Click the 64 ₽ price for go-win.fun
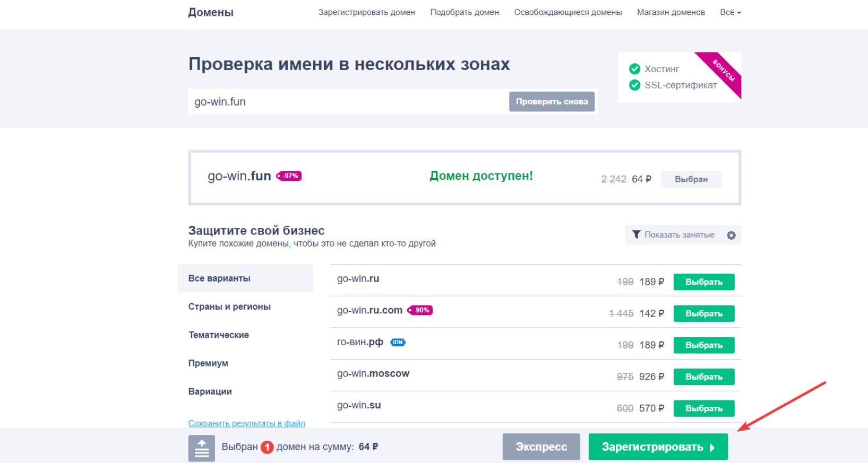This screenshot has height=463, width=868. (641, 179)
